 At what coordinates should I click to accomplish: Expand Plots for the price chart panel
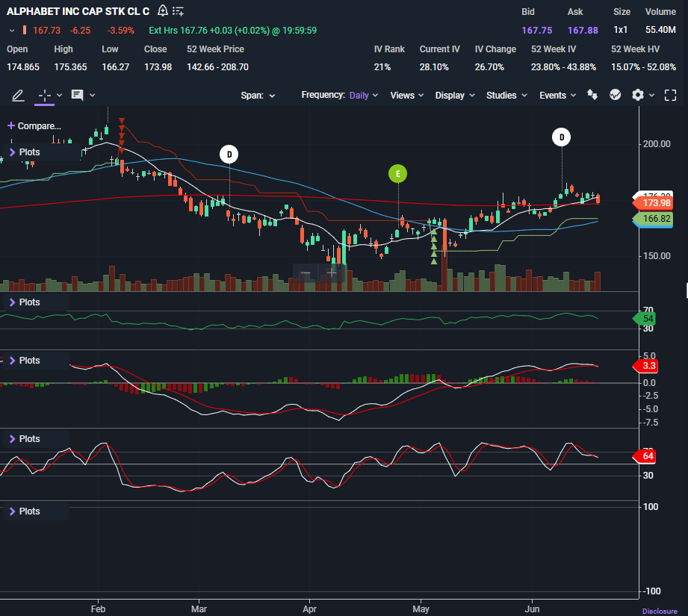point(25,152)
